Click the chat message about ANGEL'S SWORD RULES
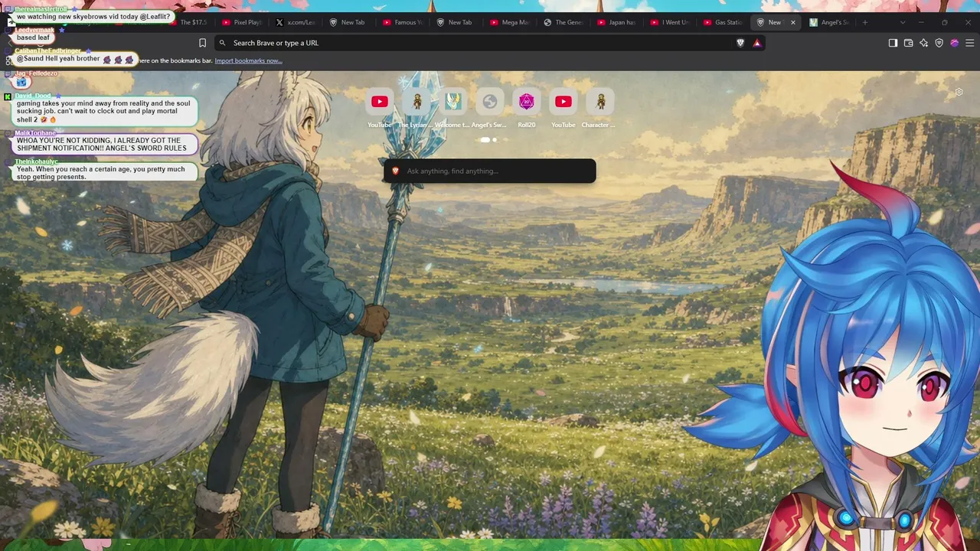 point(103,144)
